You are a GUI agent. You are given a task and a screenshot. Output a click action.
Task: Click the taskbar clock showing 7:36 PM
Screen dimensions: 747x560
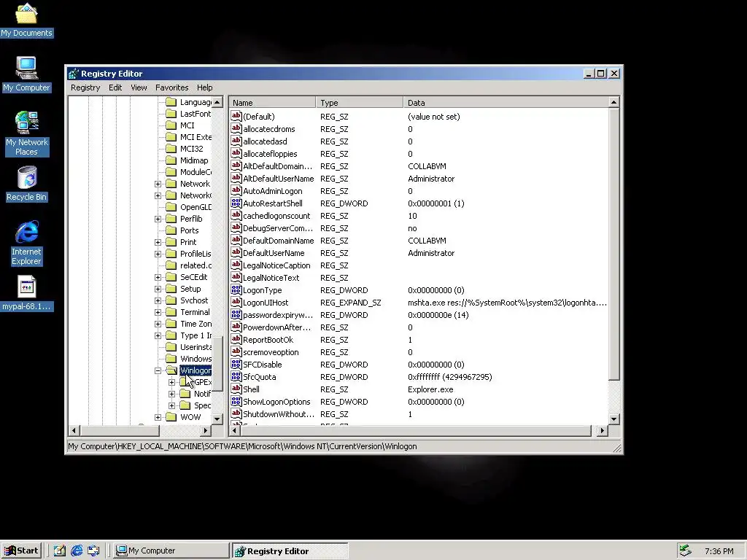(719, 551)
